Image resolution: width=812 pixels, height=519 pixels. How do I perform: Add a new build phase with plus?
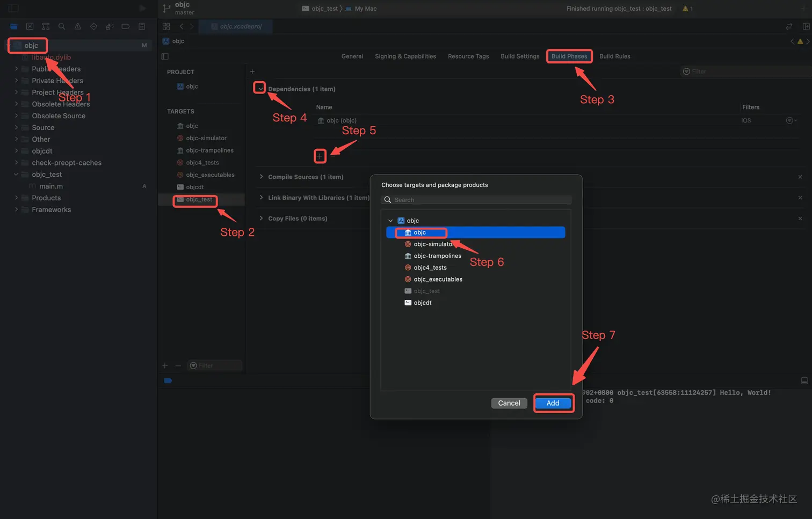pos(252,71)
